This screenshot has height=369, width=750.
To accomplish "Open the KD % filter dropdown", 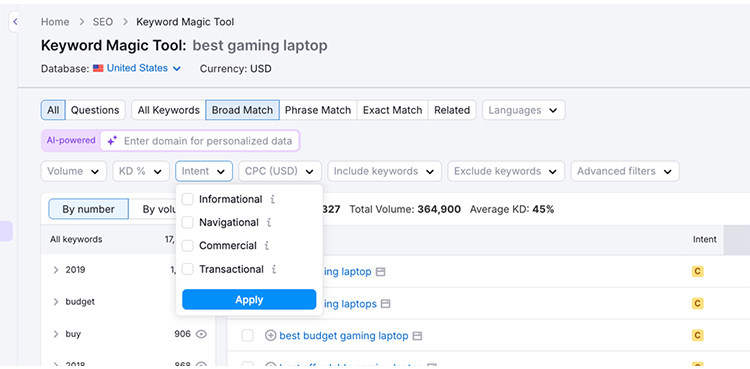I will (x=141, y=171).
